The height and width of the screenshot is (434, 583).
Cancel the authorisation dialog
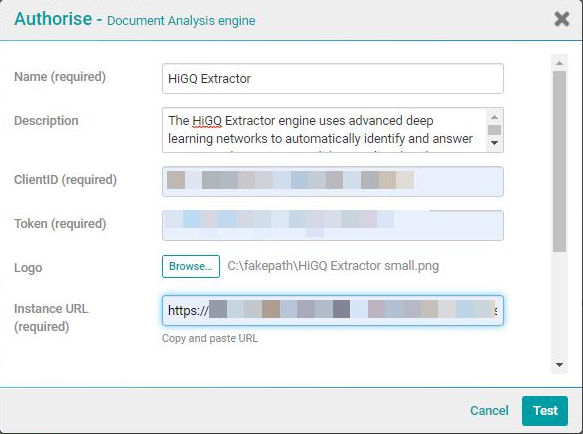(x=489, y=411)
